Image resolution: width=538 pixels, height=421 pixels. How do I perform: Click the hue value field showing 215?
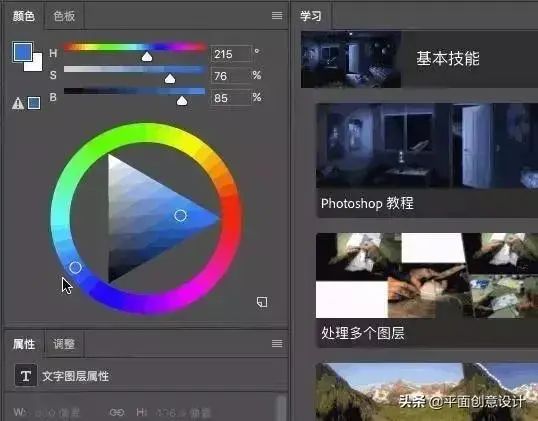(x=231, y=54)
